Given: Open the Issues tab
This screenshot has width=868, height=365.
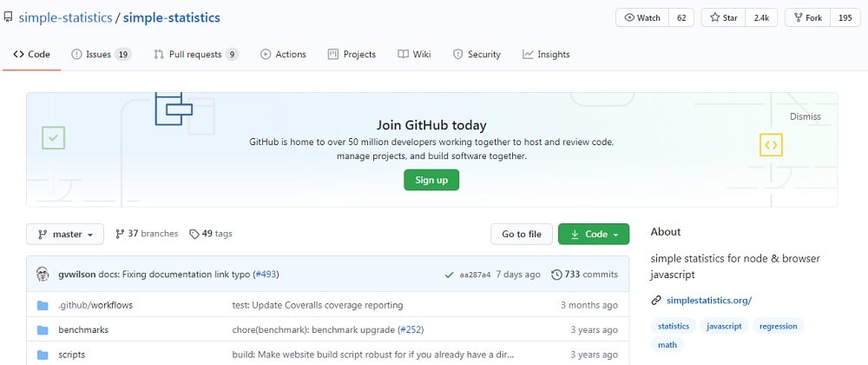Looking at the screenshot, I should tap(102, 54).
